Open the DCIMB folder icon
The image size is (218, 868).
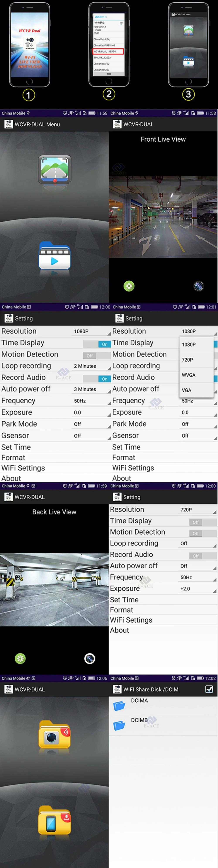119,726
